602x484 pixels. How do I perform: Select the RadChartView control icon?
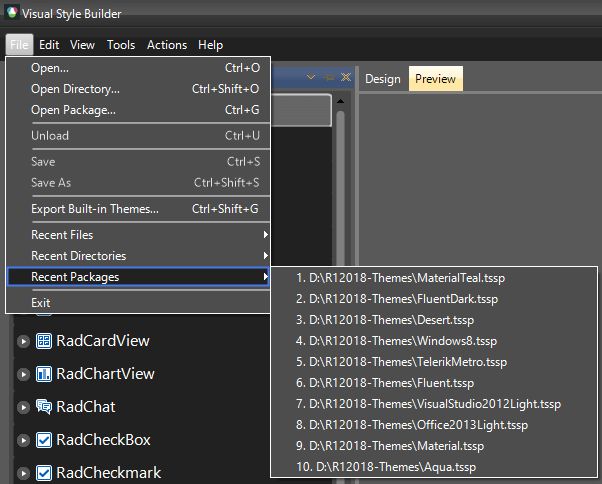point(44,374)
